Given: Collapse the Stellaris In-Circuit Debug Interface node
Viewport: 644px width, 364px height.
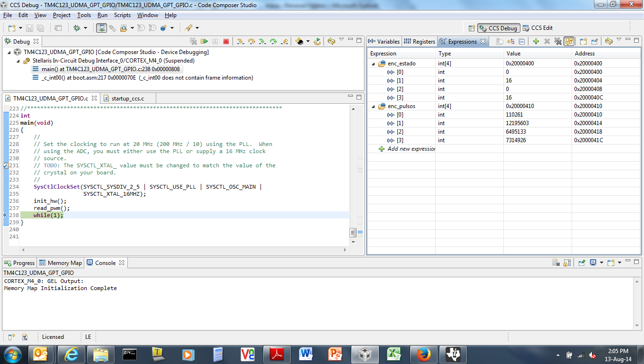Looking at the screenshot, I should (x=18, y=61).
